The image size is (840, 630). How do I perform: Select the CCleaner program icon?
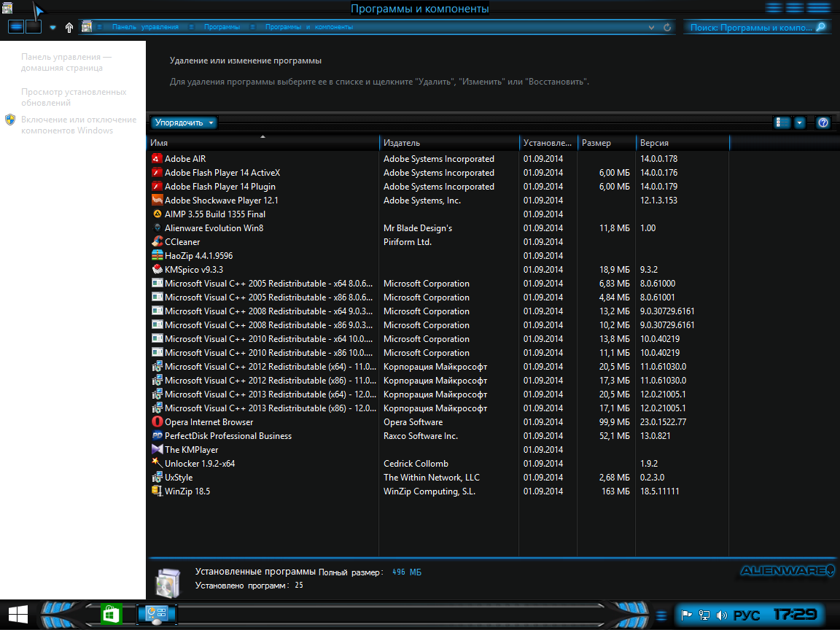click(157, 241)
